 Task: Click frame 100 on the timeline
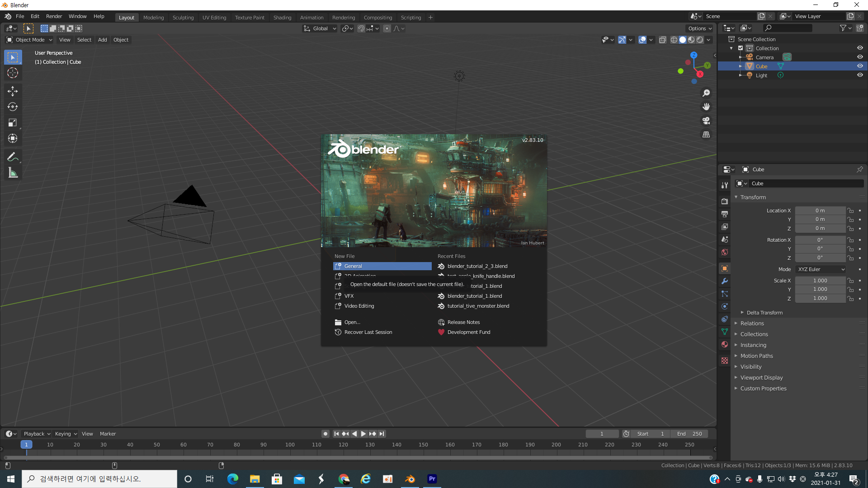tap(290, 445)
